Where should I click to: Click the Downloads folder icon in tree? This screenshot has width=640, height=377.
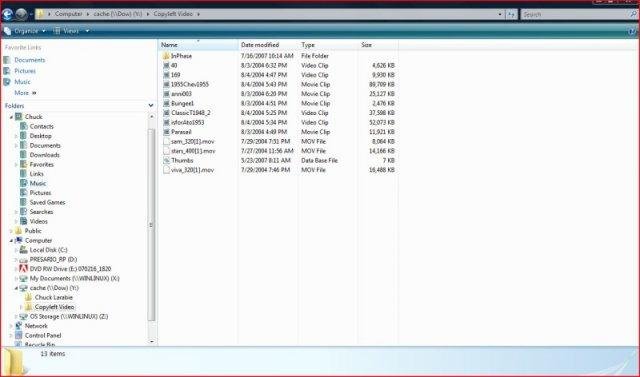click(x=24, y=155)
